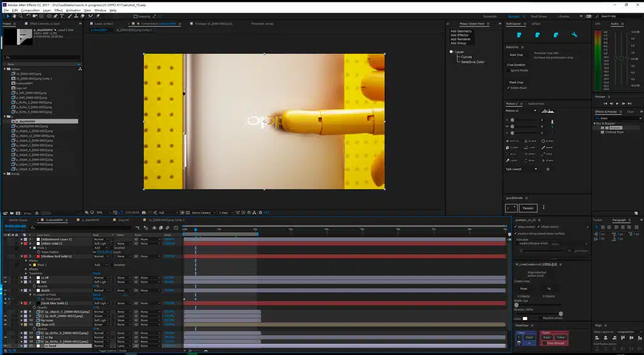
Task: Click the Sharpen effect in Effects & Presets
Action: pos(617,127)
